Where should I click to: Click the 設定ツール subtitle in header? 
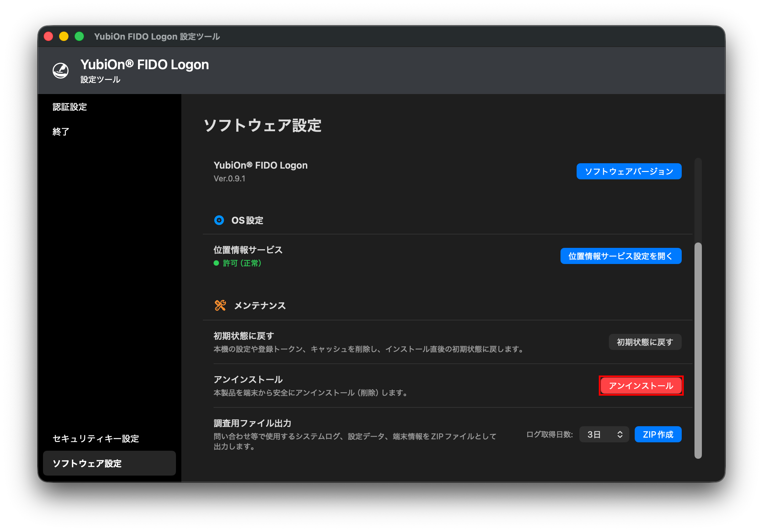pos(100,80)
